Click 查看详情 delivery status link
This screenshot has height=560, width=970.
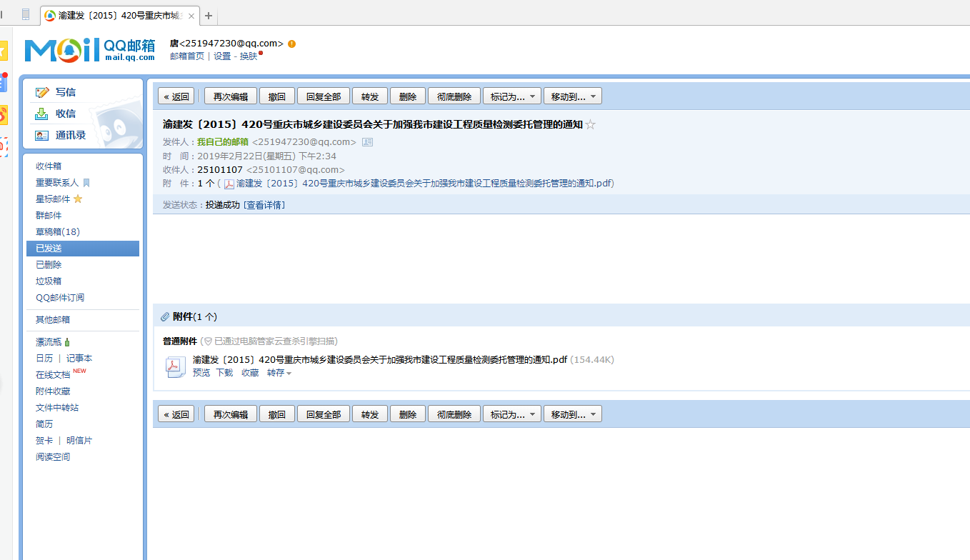pyautogui.click(x=264, y=205)
